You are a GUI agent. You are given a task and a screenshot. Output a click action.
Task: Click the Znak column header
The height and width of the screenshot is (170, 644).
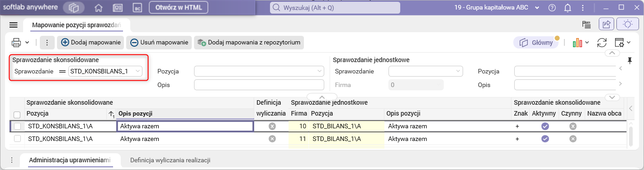point(521,113)
